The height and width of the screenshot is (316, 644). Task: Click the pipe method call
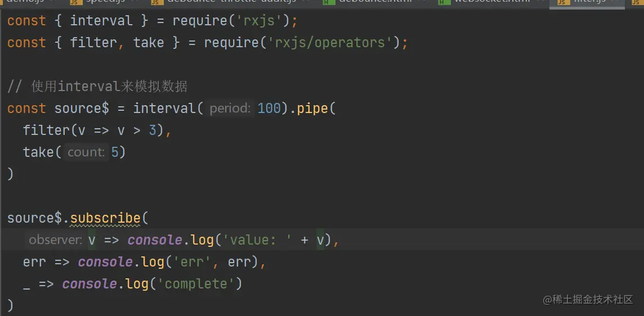pyautogui.click(x=312, y=109)
